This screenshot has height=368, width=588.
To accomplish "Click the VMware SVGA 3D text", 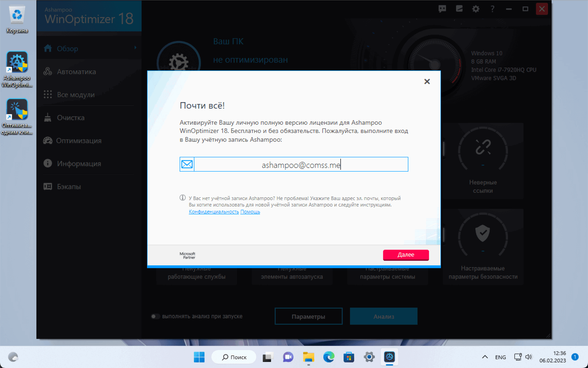I will tap(493, 78).
